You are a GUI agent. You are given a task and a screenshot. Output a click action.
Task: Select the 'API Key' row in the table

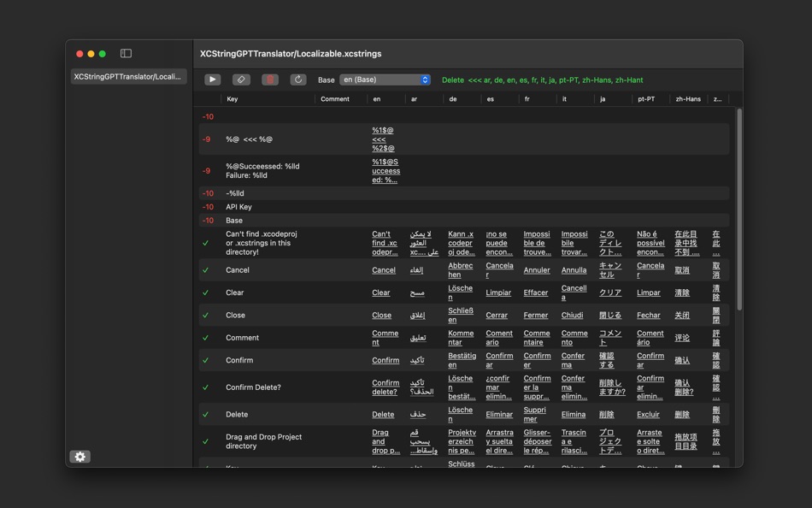coord(238,207)
